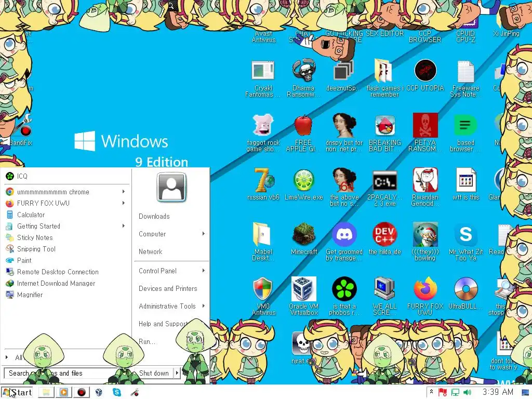Open the taskbar folder explorer icon

pyautogui.click(x=46, y=393)
